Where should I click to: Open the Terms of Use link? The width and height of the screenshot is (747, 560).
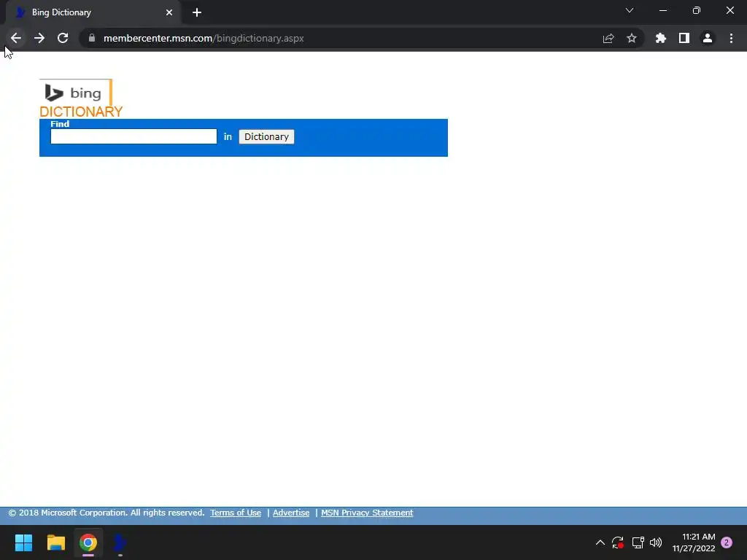(236, 513)
